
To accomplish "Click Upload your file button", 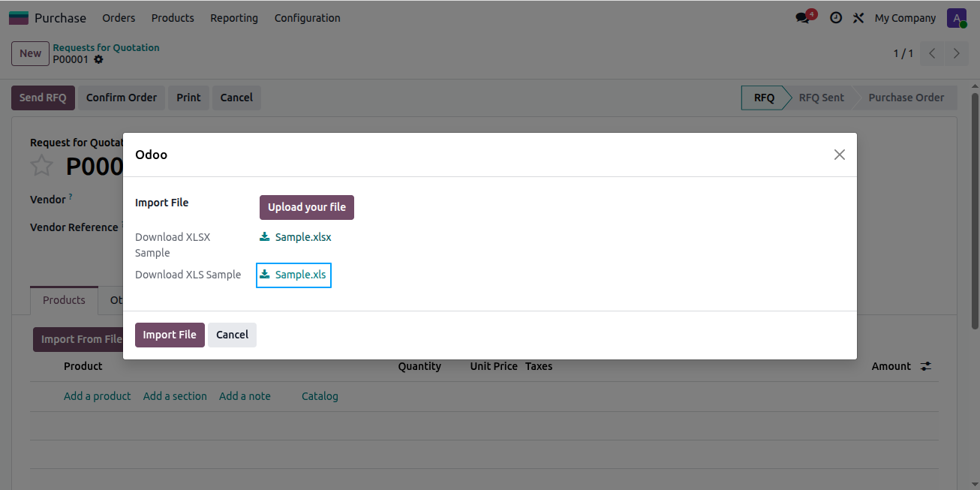I will click(x=307, y=207).
